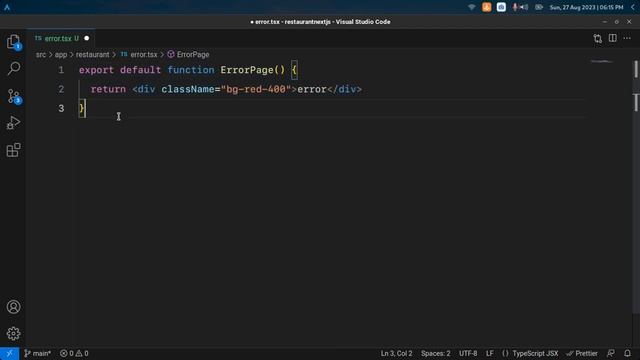
Task: Click unsaved dot on error.tsx tab
Action: pos(87,38)
